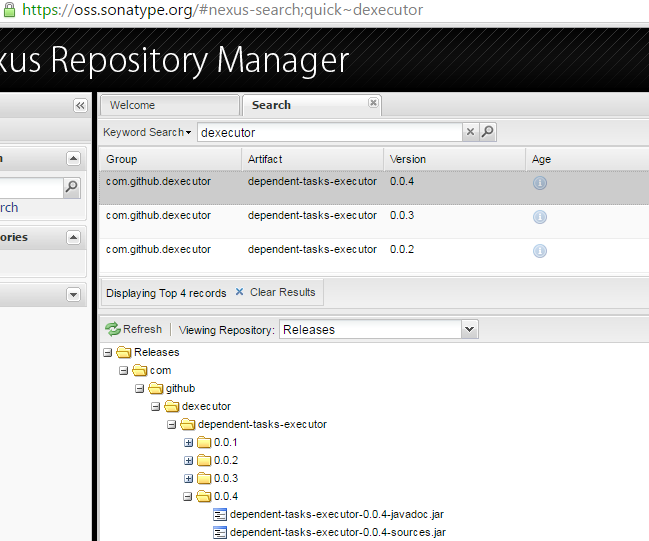The width and height of the screenshot is (649, 541).
Task: Open the Viewing Repository Releases combo box arrow
Action: pos(469,329)
